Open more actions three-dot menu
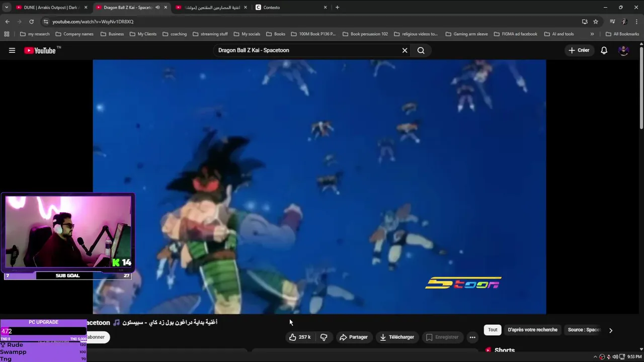The image size is (644, 362). pyautogui.click(x=472, y=337)
